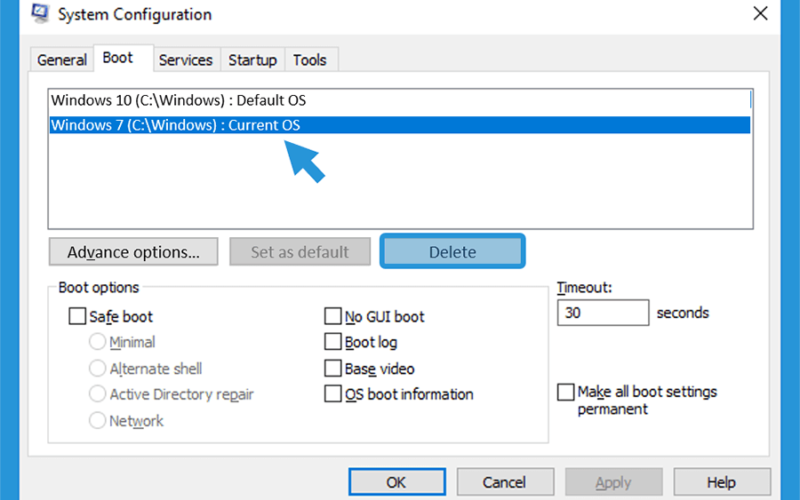Toggle the Base video checkbox
The height and width of the screenshot is (500, 800).
333,368
